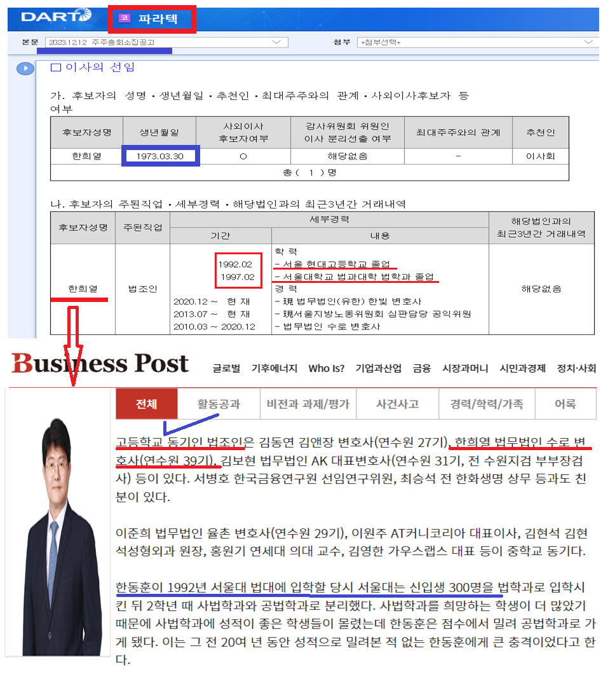Open the 금융 menu
The height and width of the screenshot is (700, 601).
point(422,368)
